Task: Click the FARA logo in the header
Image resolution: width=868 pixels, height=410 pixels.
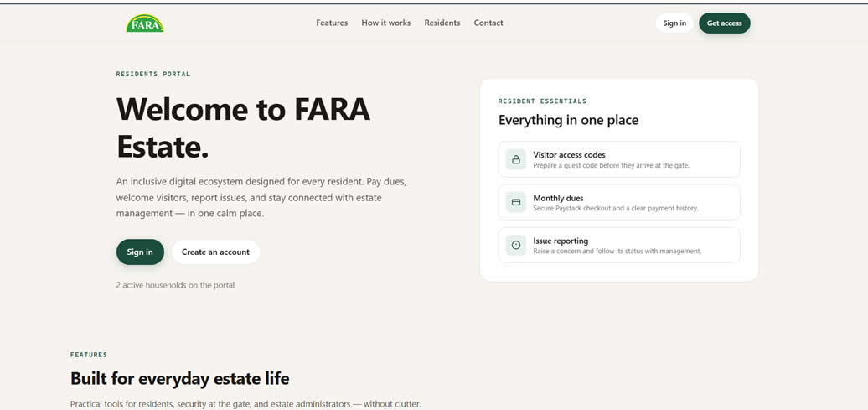Action: coord(144,23)
